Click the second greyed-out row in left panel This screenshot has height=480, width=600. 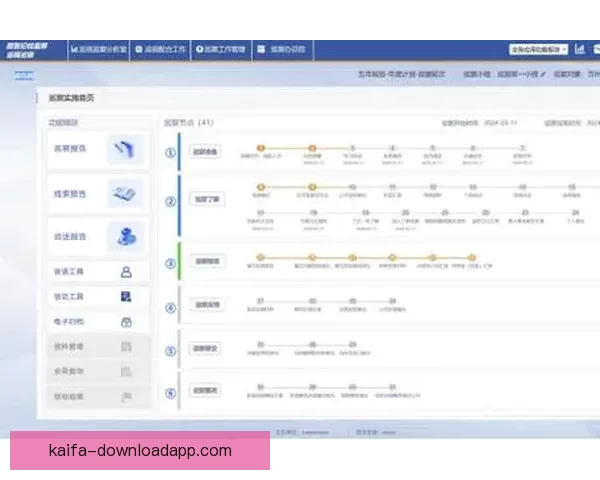[x=98, y=371]
